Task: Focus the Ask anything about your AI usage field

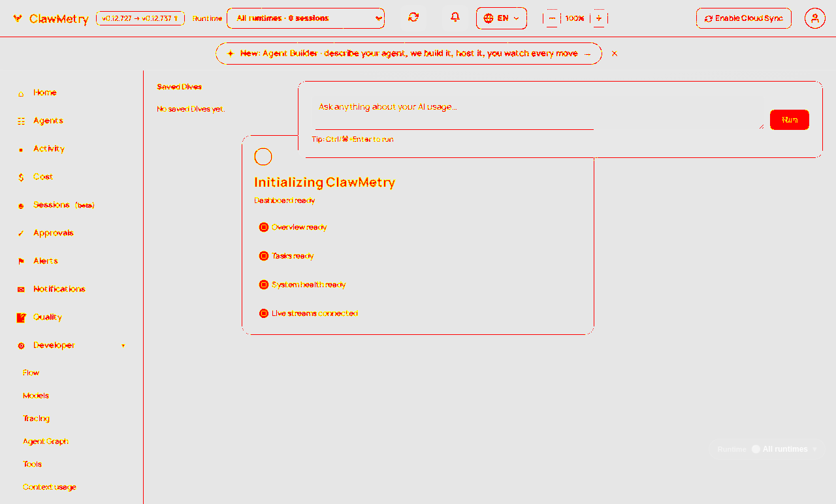Action: (539, 114)
